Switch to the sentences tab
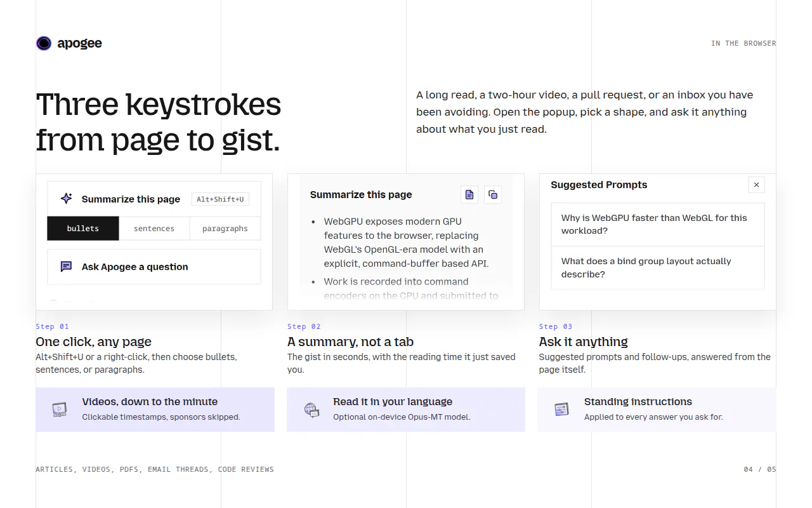This screenshot has height=508, width=812. (154, 229)
